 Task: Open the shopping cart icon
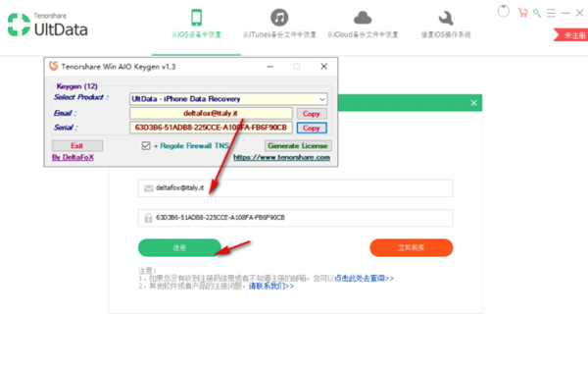pos(522,13)
